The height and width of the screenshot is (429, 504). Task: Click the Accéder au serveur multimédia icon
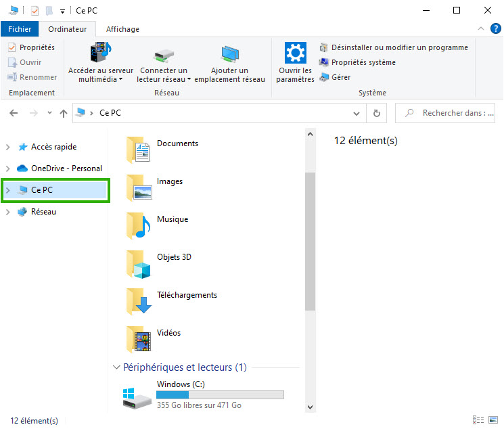coord(100,52)
